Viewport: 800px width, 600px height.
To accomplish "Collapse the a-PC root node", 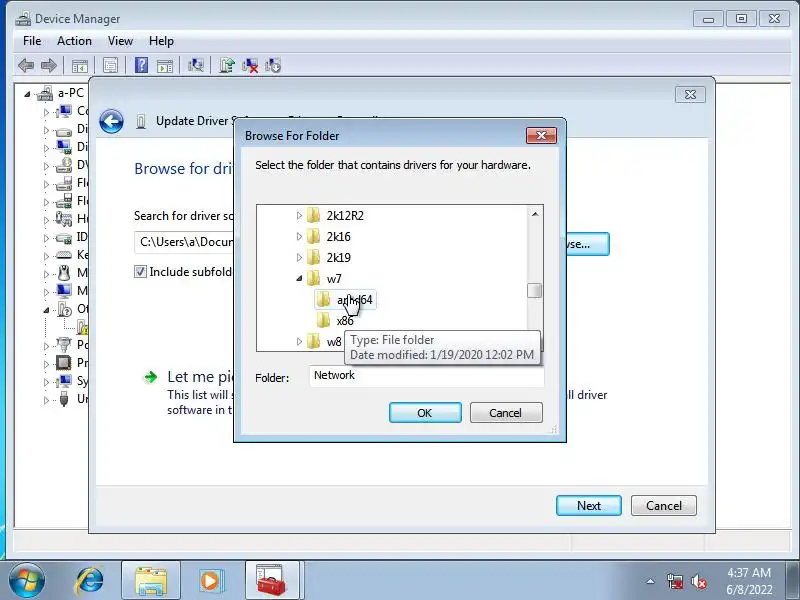I will 27,94.
